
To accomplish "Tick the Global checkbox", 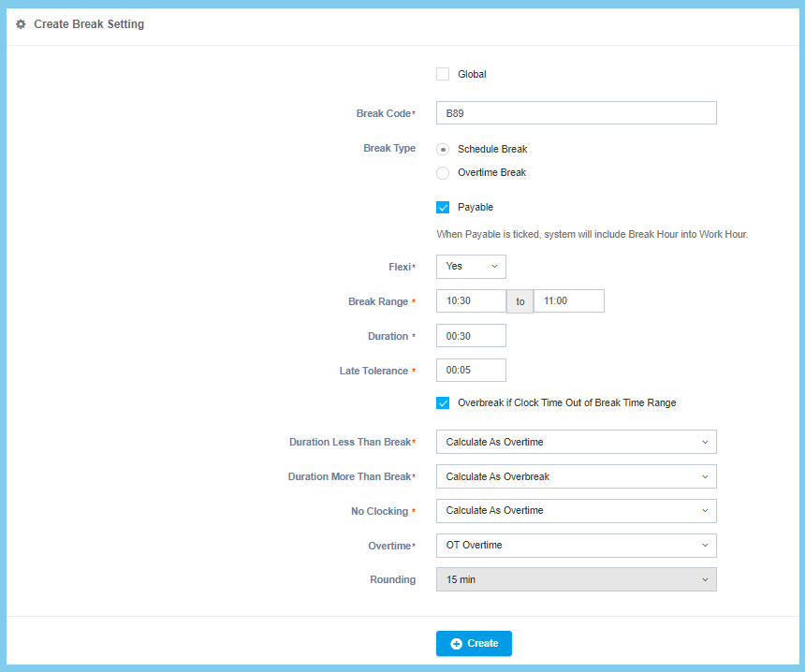I will pos(443,74).
